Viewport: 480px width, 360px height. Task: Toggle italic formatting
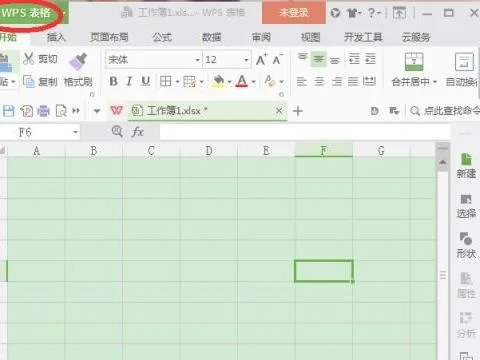pyautogui.click(x=129, y=81)
